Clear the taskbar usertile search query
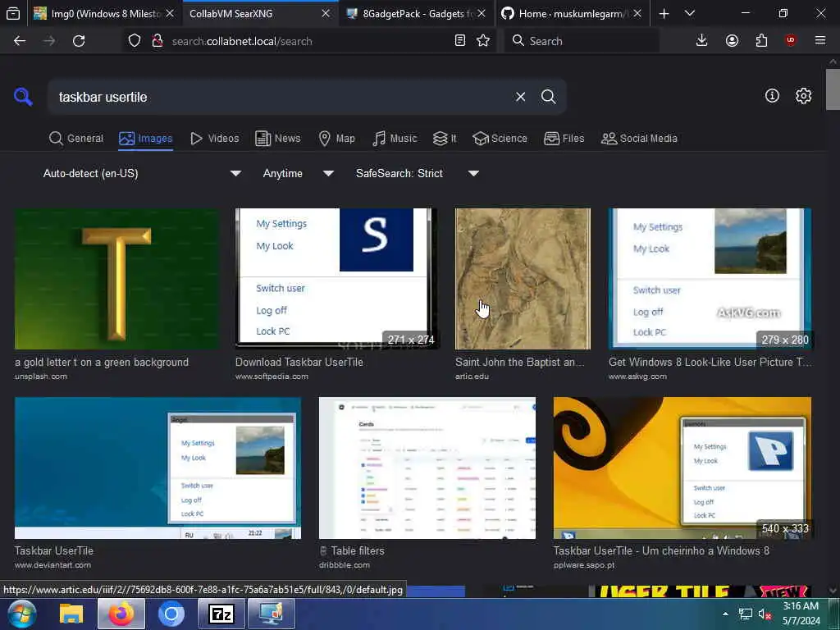The height and width of the screenshot is (630, 840). (520, 97)
